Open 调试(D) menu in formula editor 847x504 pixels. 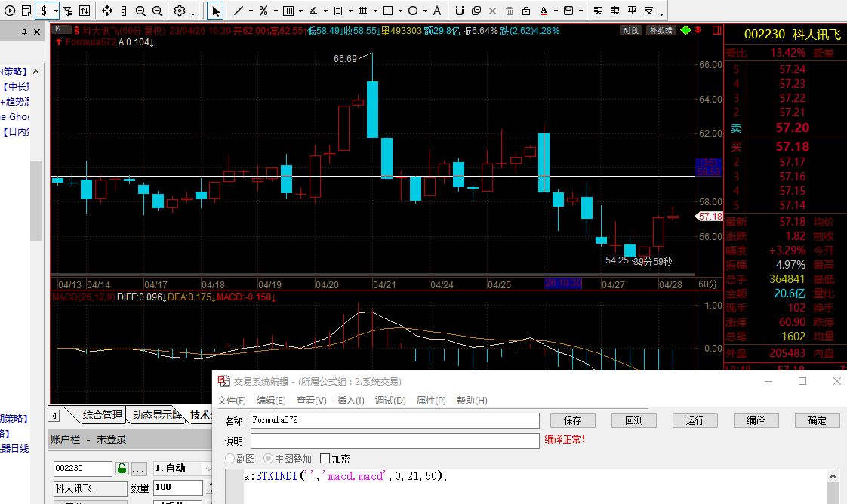(x=390, y=401)
